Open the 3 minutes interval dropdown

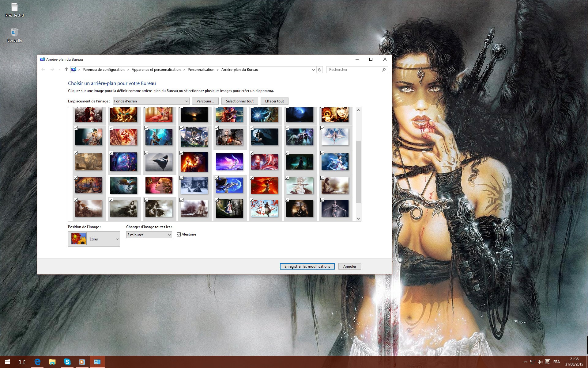pyautogui.click(x=149, y=235)
